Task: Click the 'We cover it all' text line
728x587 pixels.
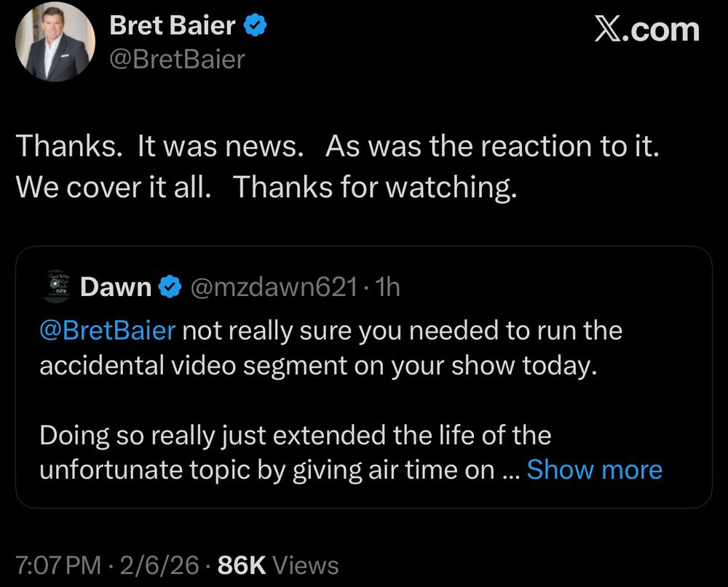Action: point(113,188)
